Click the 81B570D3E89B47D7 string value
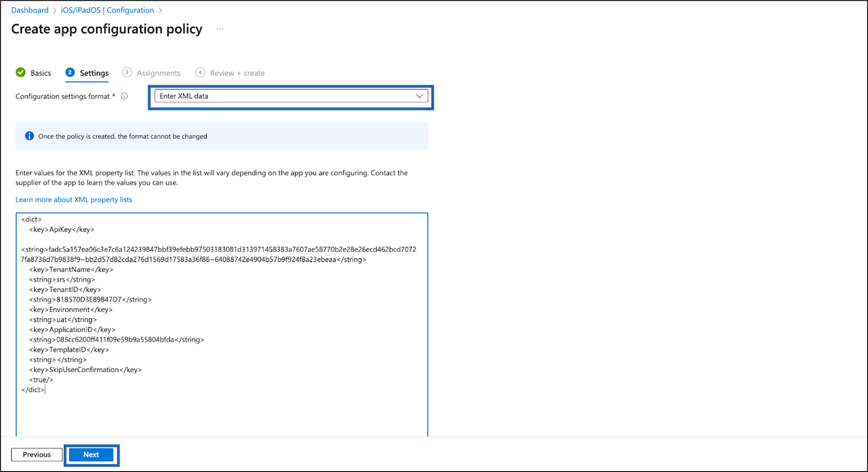Image resolution: width=868 pixels, height=472 pixels. pos(90,299)
